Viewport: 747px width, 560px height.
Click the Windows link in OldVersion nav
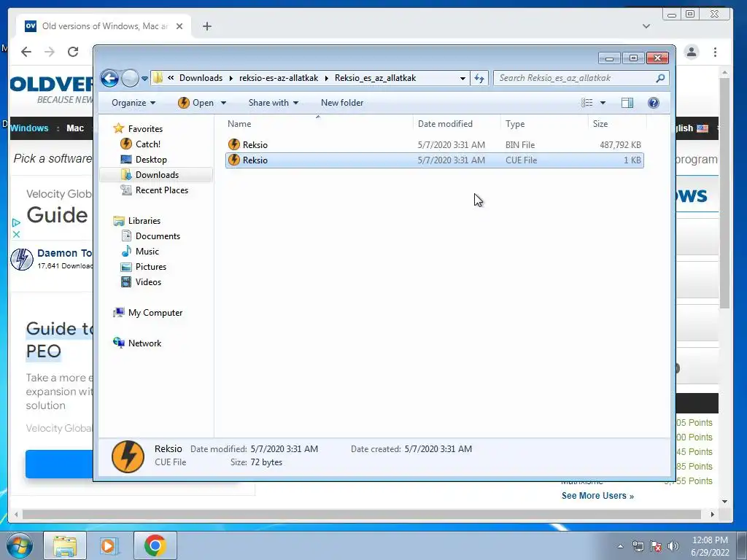(x=29, y=128)
